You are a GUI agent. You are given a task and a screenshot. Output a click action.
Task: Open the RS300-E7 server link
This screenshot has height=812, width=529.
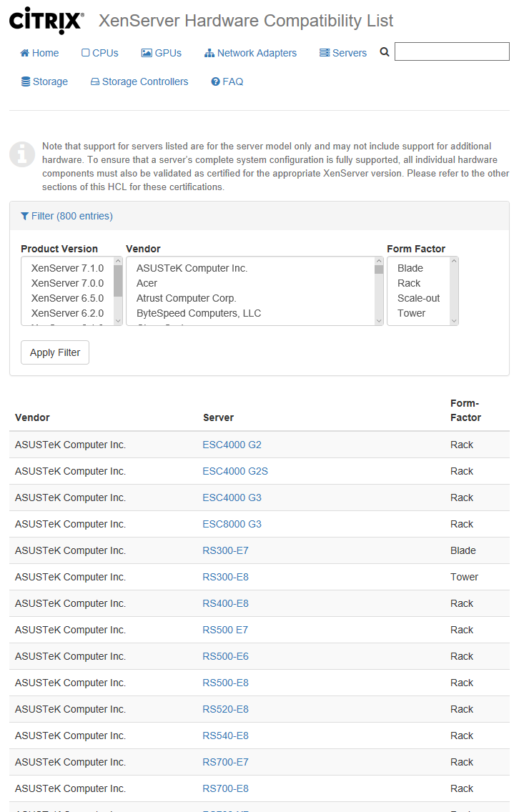[x=225, y=550]
